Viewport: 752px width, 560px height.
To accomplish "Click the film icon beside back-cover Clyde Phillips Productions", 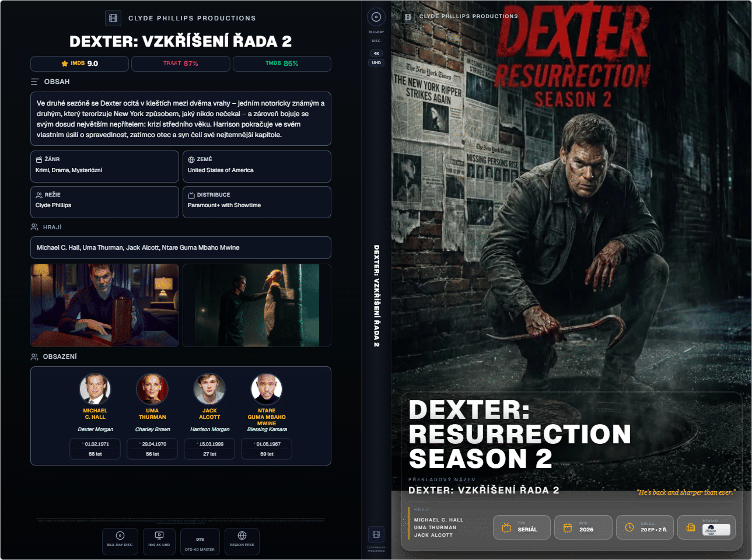I will [x=113, y=18].
